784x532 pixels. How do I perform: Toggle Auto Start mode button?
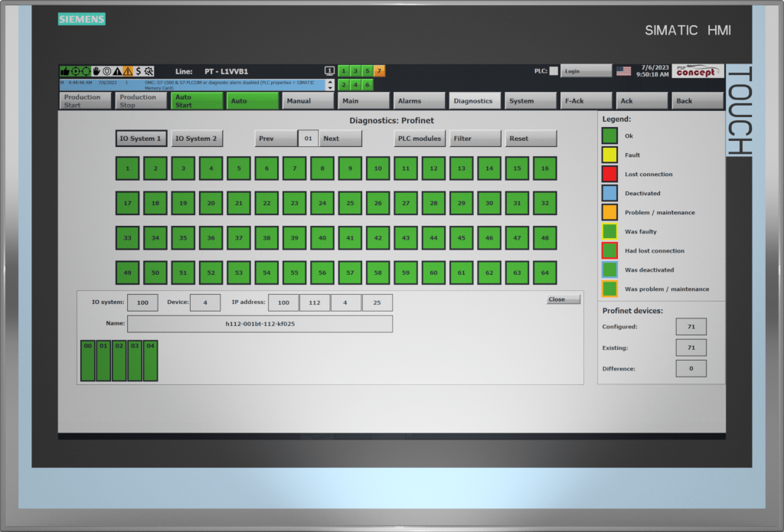tap(197, 101)
